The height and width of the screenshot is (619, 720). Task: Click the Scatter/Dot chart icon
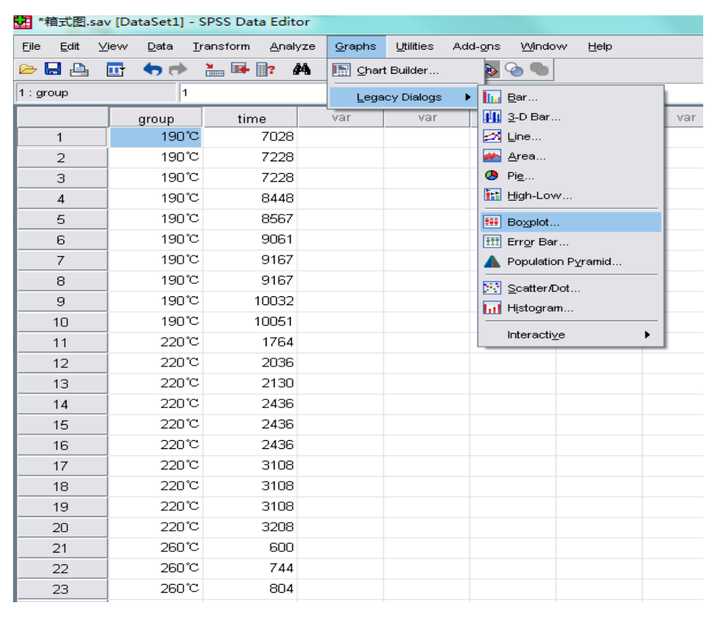tap(492, 288)
